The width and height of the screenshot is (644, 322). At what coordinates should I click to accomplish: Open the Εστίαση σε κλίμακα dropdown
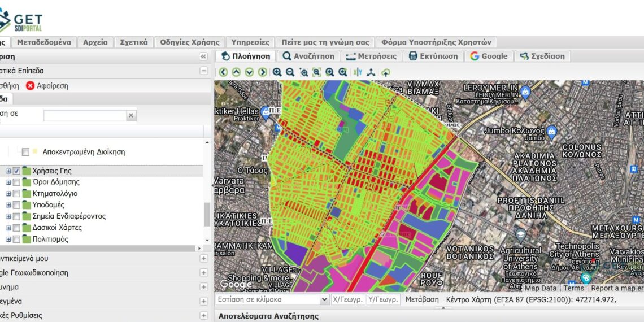click(324, 299)
